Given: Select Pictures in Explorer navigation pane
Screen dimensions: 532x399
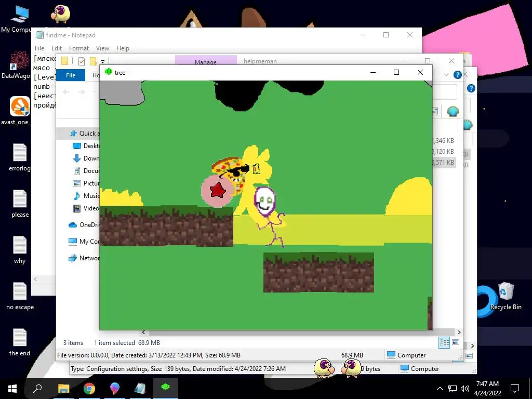Looking at the screenshot, I should tap(86, 183).
